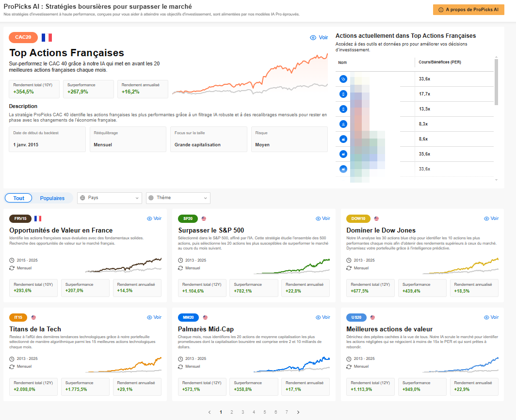
Task: Open the Top Actions Françaises performance chart
Action: click(x=250, y=75)
